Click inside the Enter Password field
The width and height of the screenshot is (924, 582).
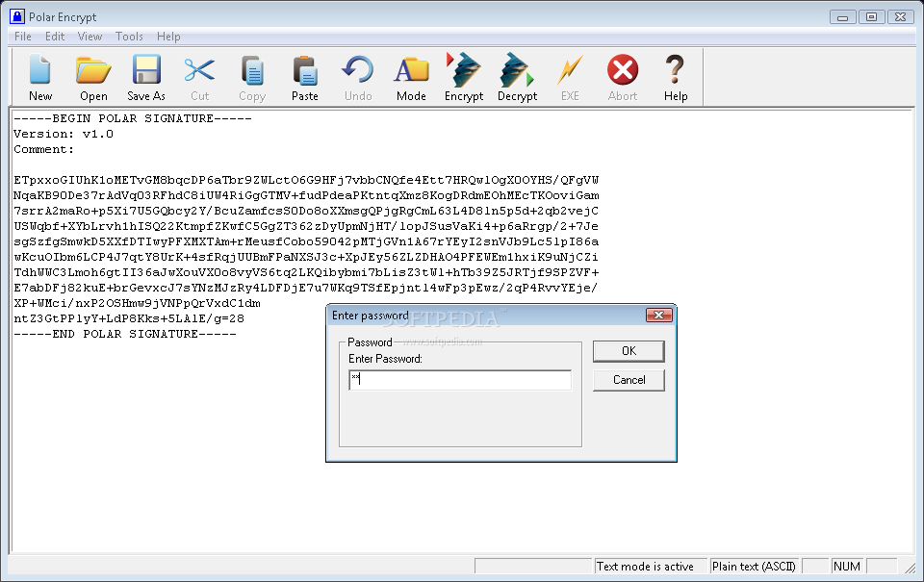460,380
